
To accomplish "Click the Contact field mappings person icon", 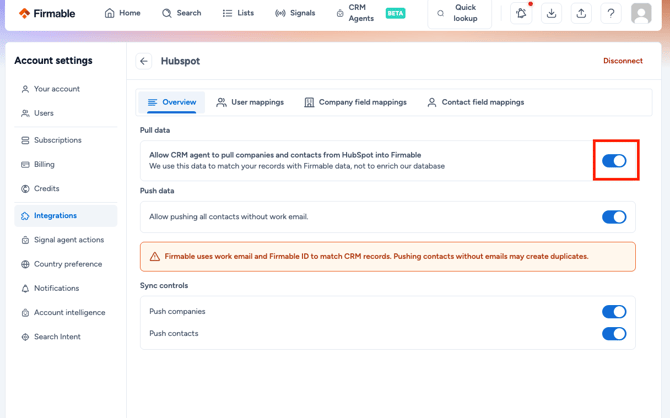I will click(432, 102).
